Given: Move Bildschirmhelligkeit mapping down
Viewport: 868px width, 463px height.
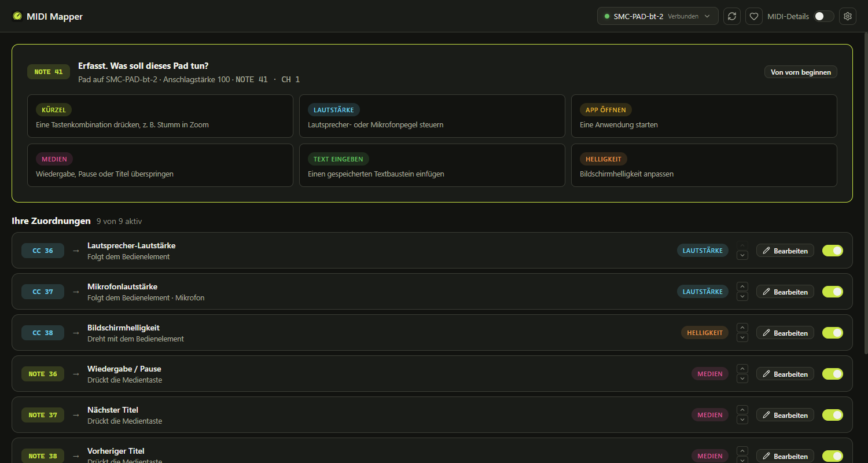Looking at the screenshot, I should click(x=742, y=337).
